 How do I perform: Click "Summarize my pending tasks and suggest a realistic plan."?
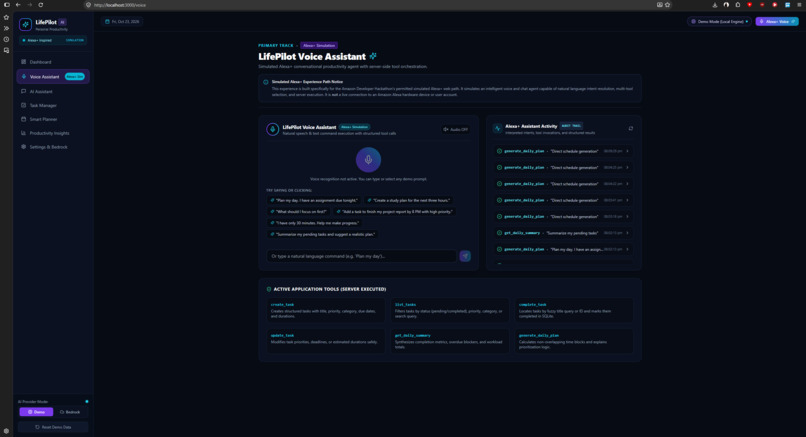click(x=322, y=234)
